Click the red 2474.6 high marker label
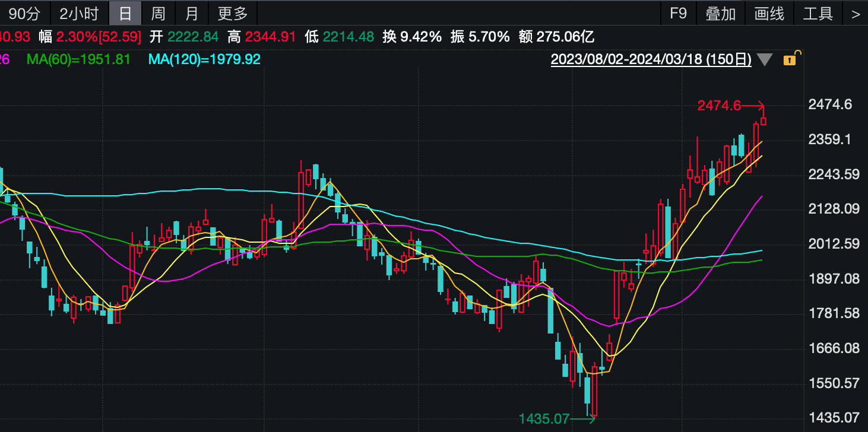The width and height of the screenshot is (868, 432). [719, 106]
